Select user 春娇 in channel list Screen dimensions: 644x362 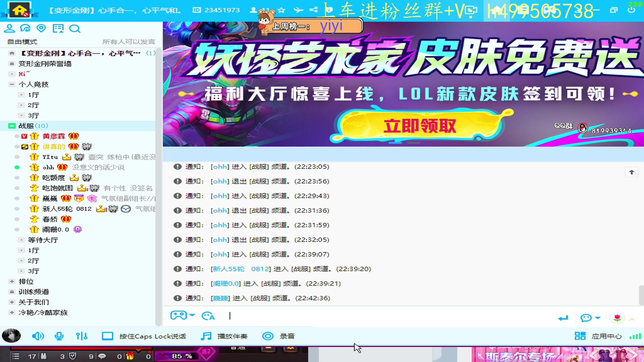[50, 219]
